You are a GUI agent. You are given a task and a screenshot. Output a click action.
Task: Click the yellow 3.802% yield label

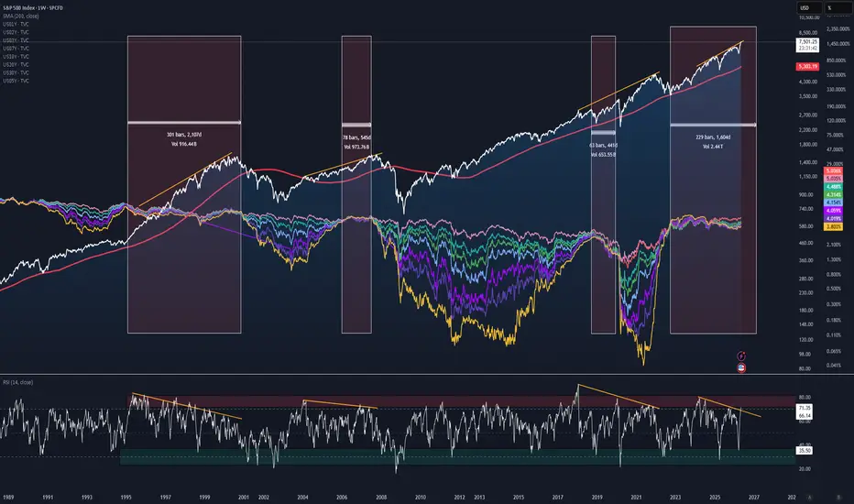click(833, 226)
